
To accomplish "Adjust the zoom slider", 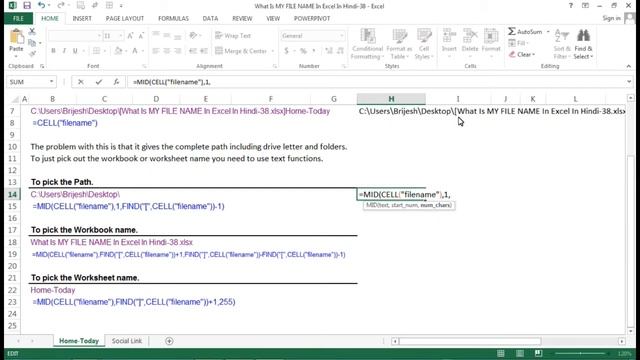I will coord(580,353).
